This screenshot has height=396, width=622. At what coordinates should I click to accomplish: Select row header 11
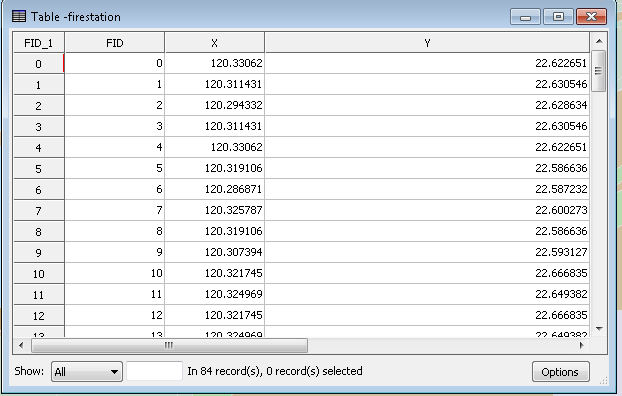click(38, 295)
